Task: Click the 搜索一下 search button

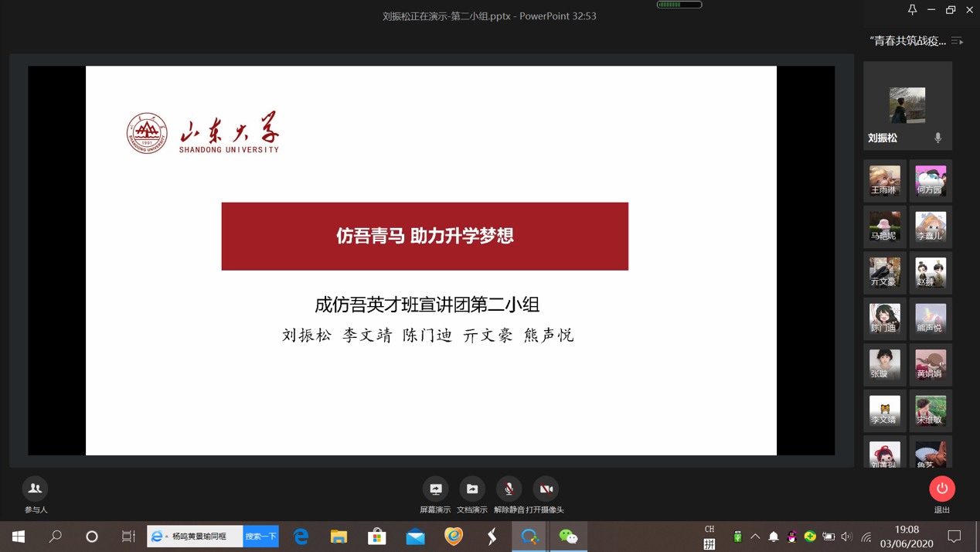Action: tap(260, 537)
